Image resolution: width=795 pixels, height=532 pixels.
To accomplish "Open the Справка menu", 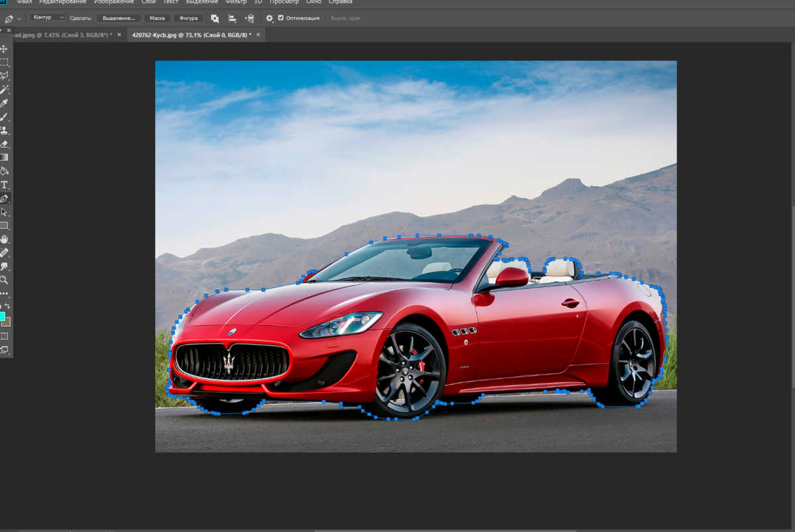I will [x=340, y=2].
